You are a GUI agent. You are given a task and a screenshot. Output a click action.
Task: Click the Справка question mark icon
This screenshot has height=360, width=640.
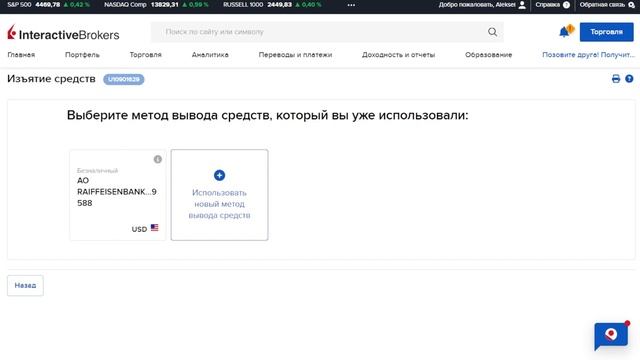566,5
